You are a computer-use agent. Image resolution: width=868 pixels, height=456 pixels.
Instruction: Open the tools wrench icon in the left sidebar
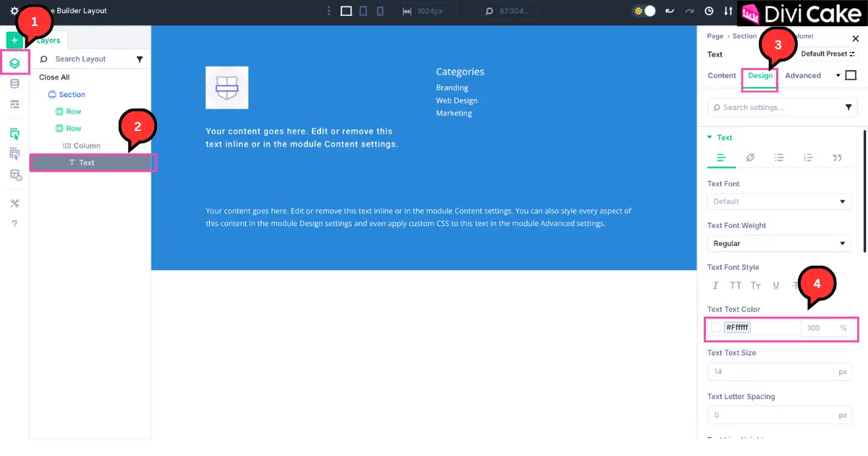click(x=14, y=203)
